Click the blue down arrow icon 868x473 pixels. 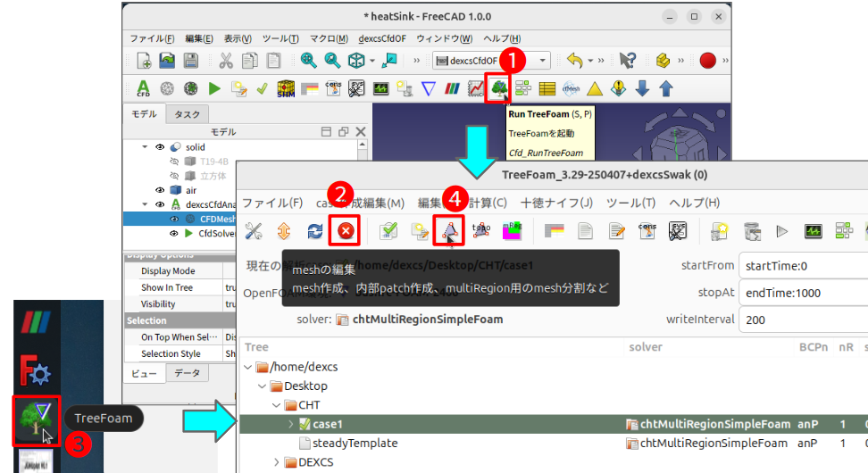[x=642, y=88]
